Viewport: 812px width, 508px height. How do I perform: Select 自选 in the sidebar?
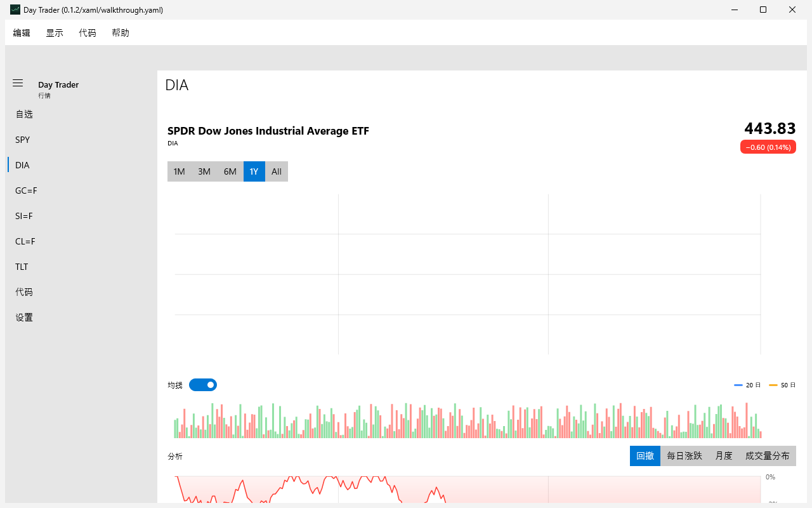point(81,114)
